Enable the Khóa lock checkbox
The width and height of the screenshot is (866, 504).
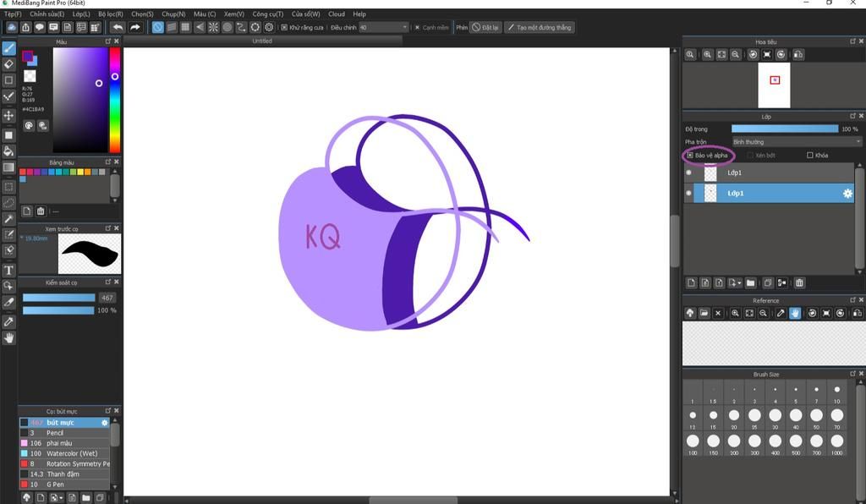tap(810, 155)
